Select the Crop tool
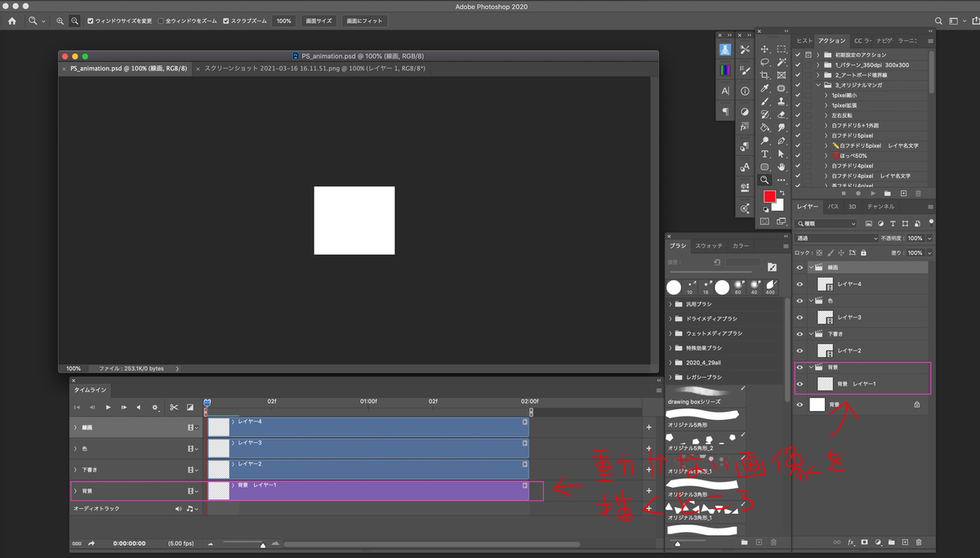980x558 pixels. (x=765, y=75)
